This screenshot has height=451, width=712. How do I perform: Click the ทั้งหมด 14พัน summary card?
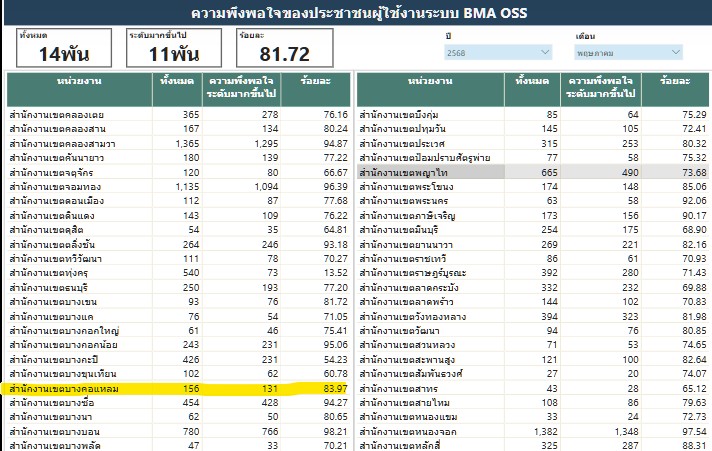[64, 48]
